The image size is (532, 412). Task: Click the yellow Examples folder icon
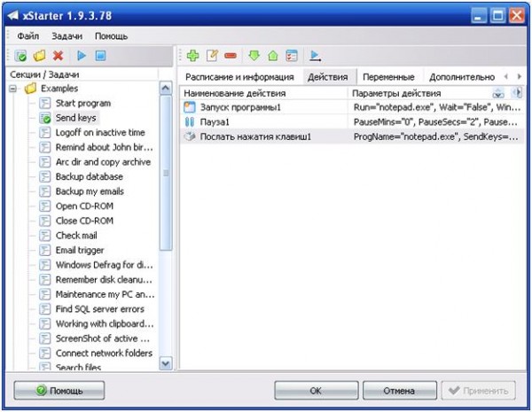coord(30,89)
